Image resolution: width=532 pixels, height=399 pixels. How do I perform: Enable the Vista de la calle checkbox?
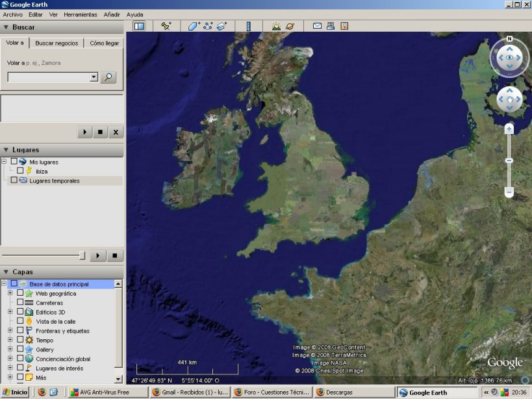pos(20,320)
